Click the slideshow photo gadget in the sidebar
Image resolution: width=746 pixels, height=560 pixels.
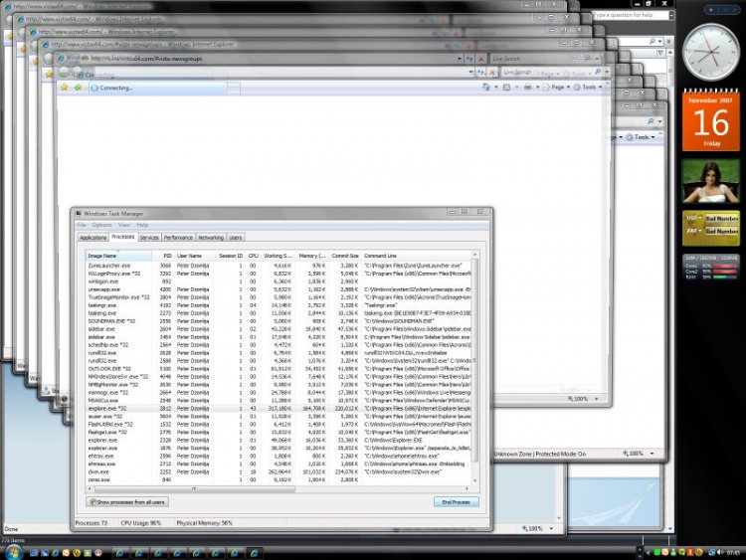[x=711, y=182]
